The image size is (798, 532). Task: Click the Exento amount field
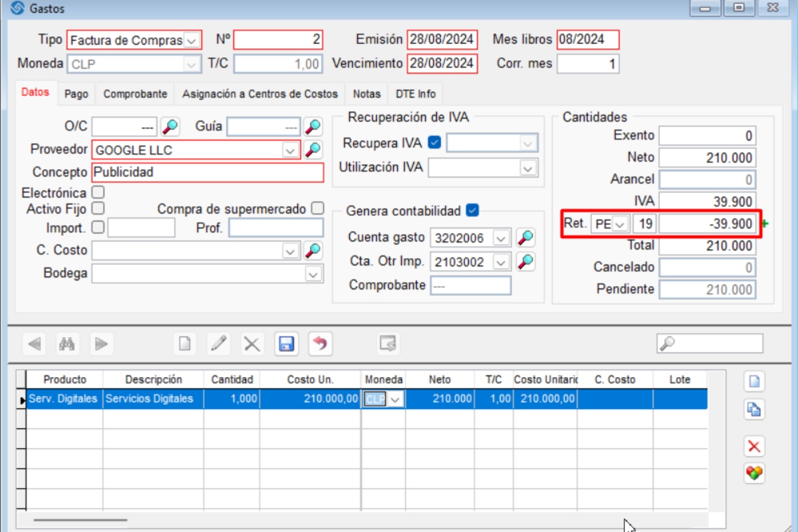(x=708, y=136)
